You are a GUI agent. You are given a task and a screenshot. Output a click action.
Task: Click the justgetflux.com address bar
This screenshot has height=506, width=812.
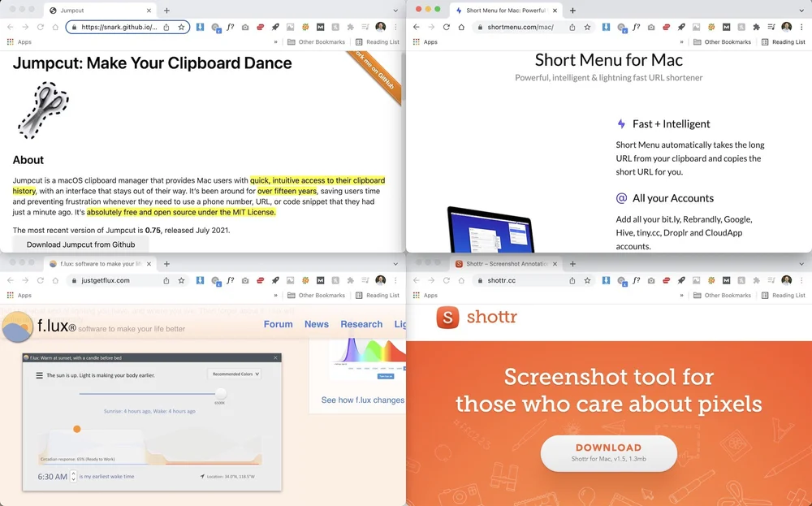106,280
